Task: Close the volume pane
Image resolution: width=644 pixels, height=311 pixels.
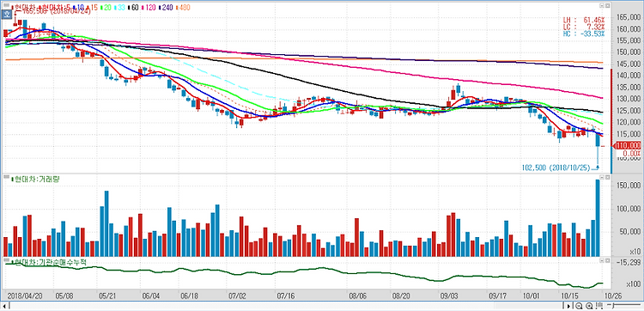Action: click(x=607, y=178)
